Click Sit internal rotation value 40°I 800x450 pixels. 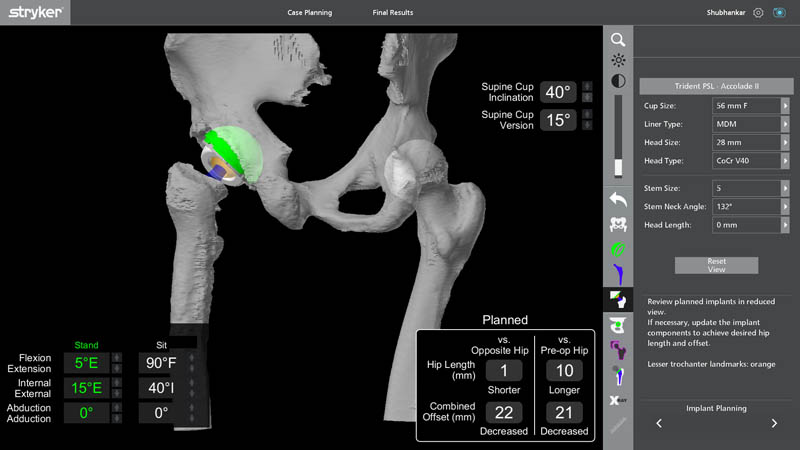161,388
